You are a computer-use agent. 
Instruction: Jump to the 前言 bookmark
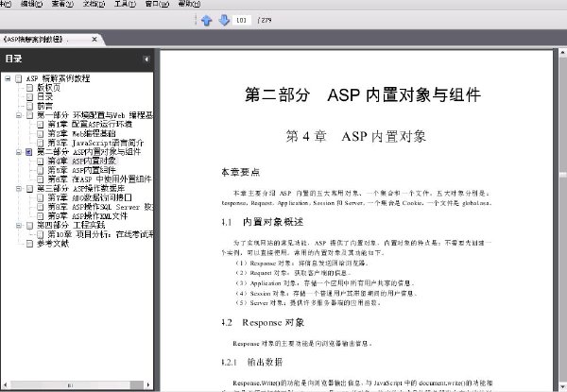pos(44,106)
